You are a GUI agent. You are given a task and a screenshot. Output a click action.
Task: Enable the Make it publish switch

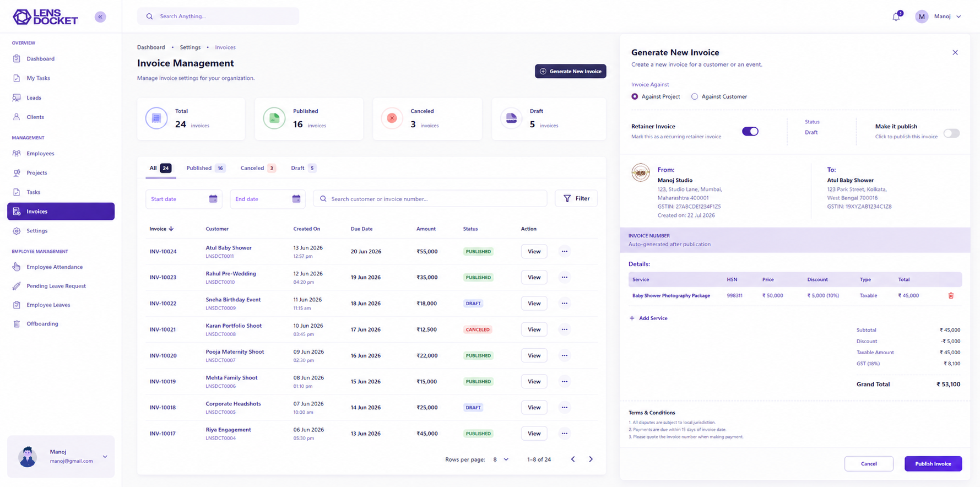pos(951,133)
